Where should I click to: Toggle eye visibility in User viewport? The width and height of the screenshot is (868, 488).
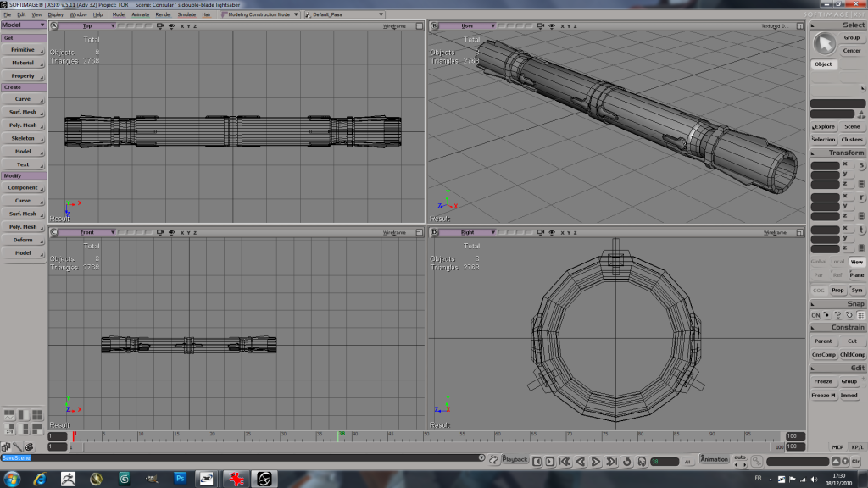[x=552, y=26]
